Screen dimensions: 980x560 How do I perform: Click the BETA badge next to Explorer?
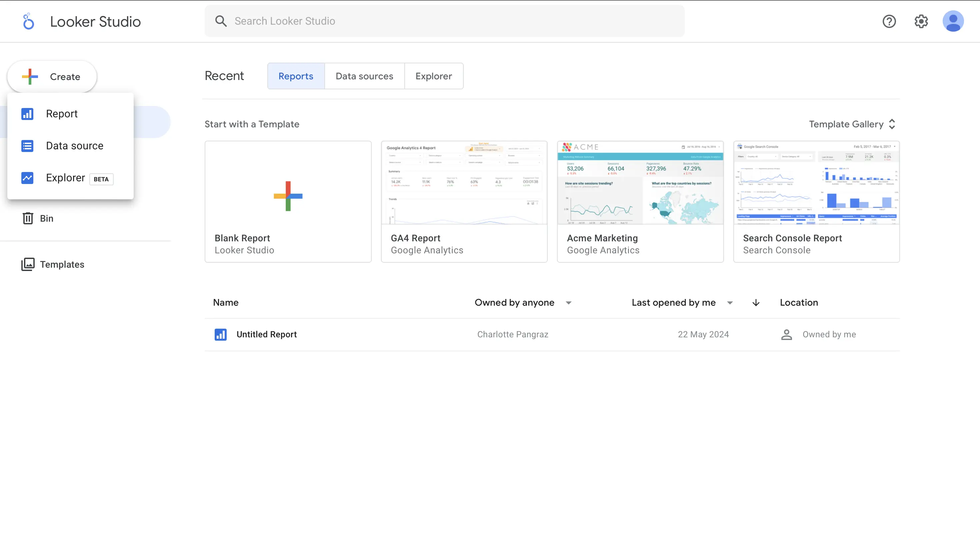(101, 179)
